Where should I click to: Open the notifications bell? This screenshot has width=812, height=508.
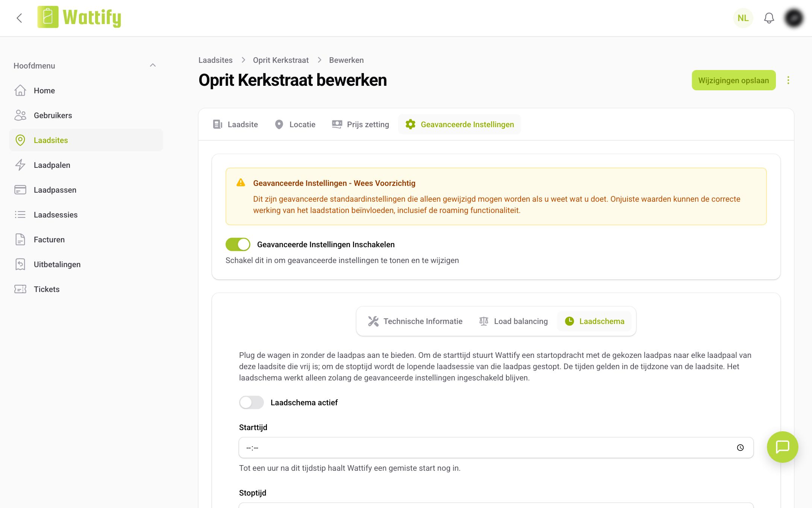(x=769, y=18)
